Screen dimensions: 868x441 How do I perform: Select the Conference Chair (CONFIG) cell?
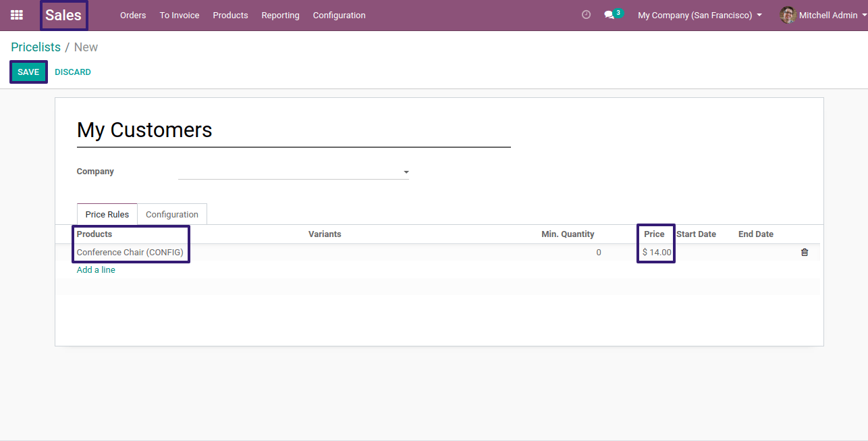130,253
